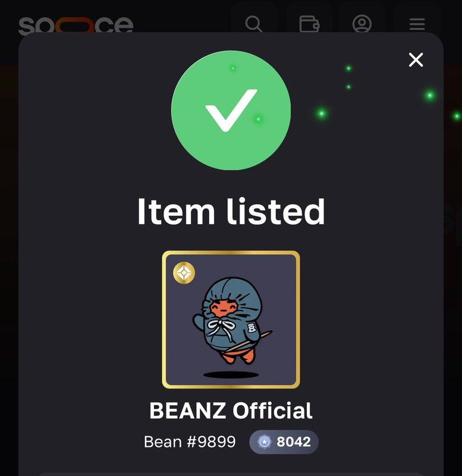462x476 pixels.
Task: Go home via the sooce logo
Action: point(76,25)
